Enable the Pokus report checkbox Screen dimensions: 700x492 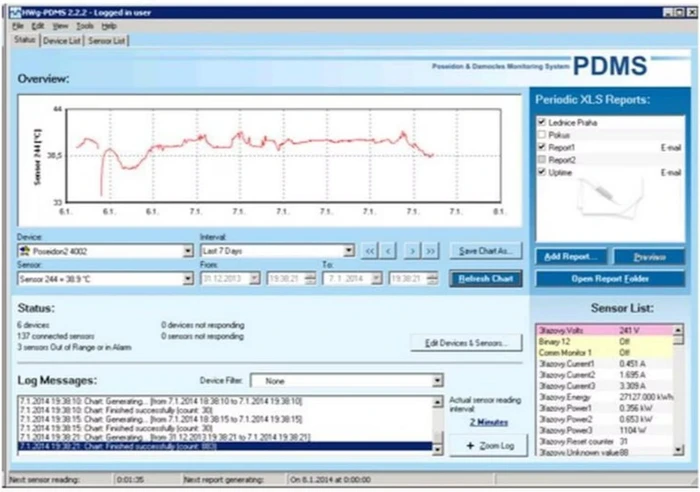point(541,134)
